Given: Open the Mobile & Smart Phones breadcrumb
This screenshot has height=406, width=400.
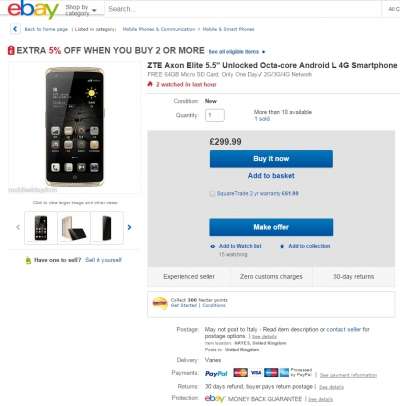Looking at the screenshot, I should (228, 29).
